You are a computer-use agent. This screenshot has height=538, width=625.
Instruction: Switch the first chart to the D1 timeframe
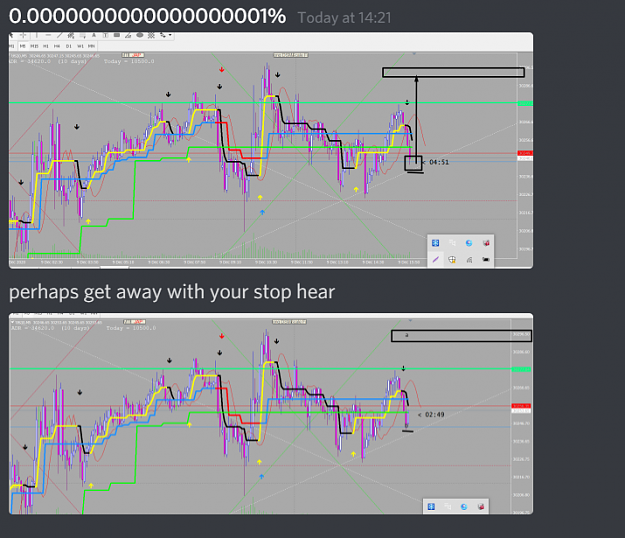point(69,46)
